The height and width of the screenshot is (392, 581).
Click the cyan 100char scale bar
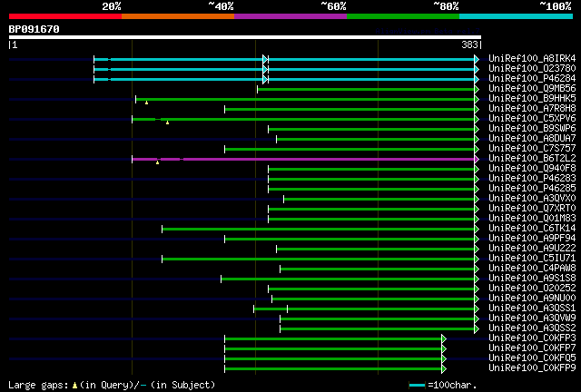417,386
